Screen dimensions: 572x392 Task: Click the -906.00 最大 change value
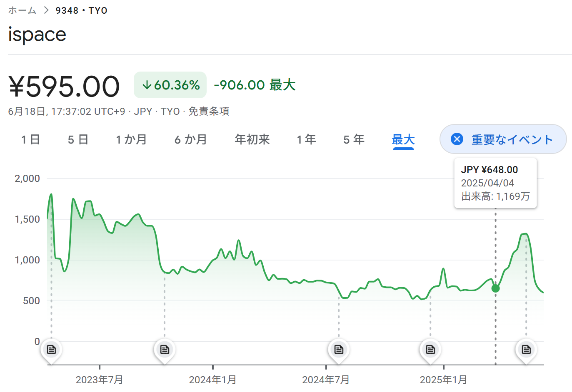(255, 85)
